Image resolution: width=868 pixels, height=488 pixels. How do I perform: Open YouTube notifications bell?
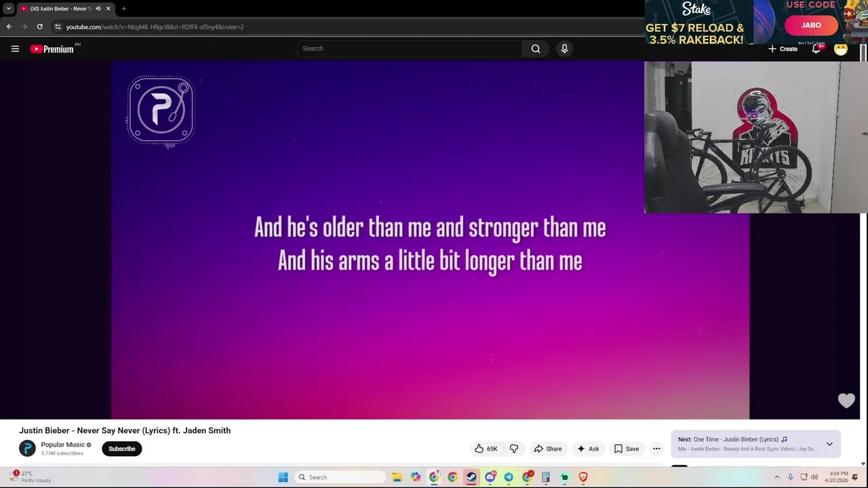tap(816, 49)
